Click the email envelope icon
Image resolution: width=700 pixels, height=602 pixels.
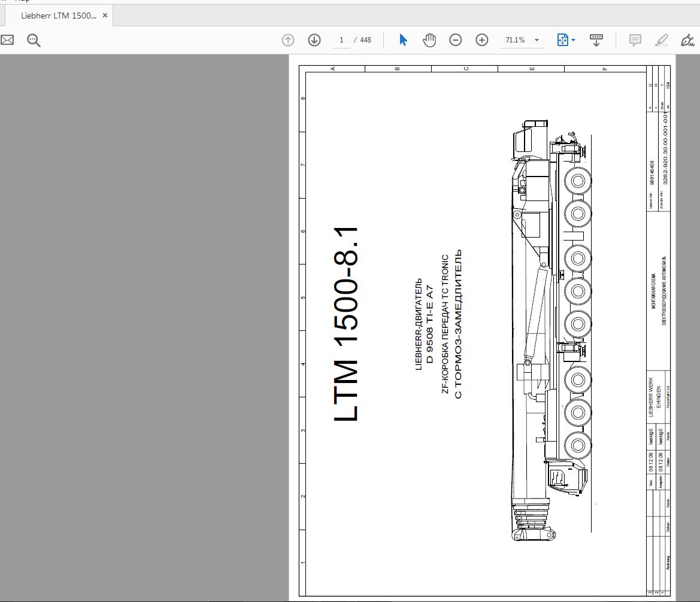(7, 40)
